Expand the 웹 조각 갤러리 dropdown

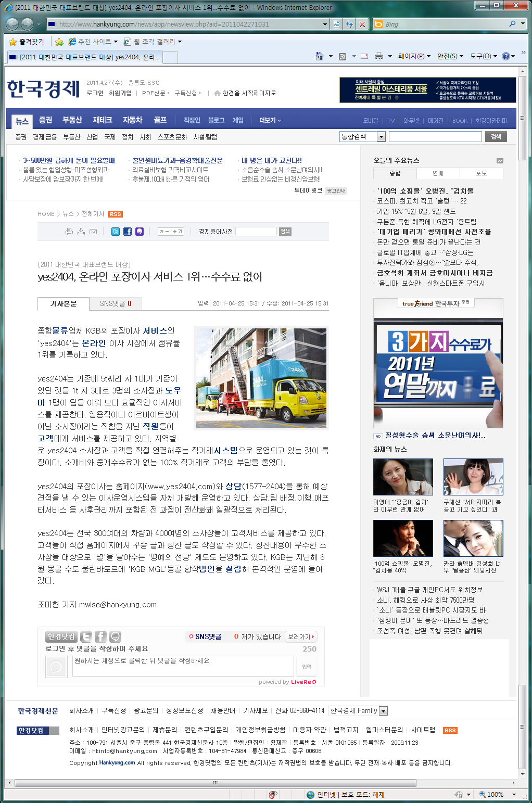pos(180,42)
